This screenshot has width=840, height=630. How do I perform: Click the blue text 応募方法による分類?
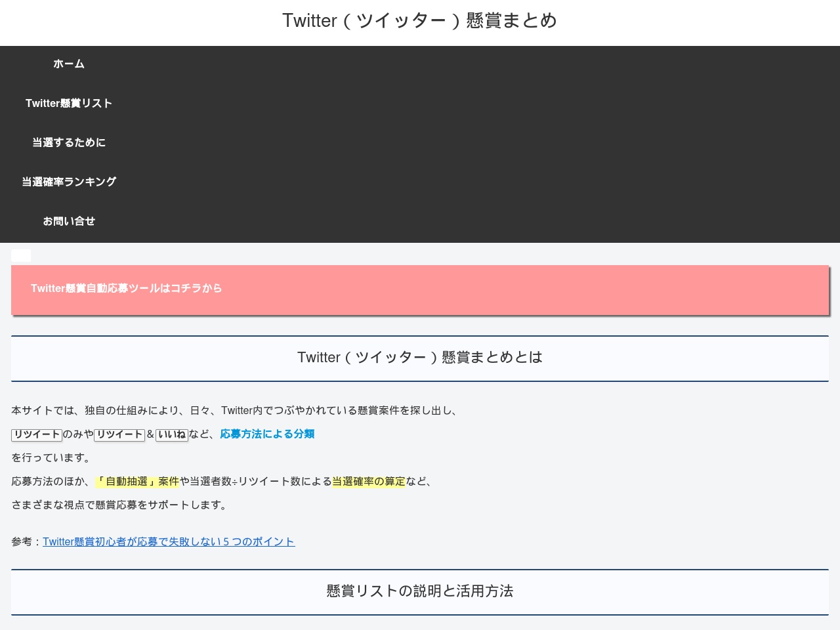tap(267, 434)
